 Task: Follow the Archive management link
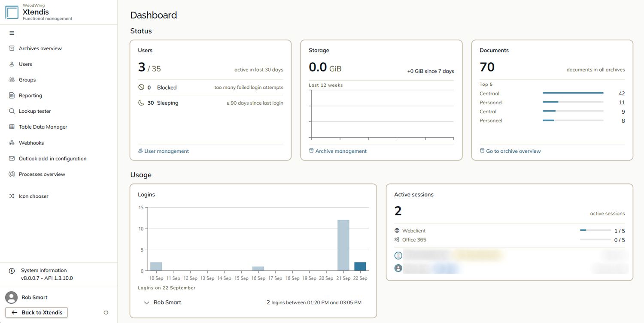point(338,151)
